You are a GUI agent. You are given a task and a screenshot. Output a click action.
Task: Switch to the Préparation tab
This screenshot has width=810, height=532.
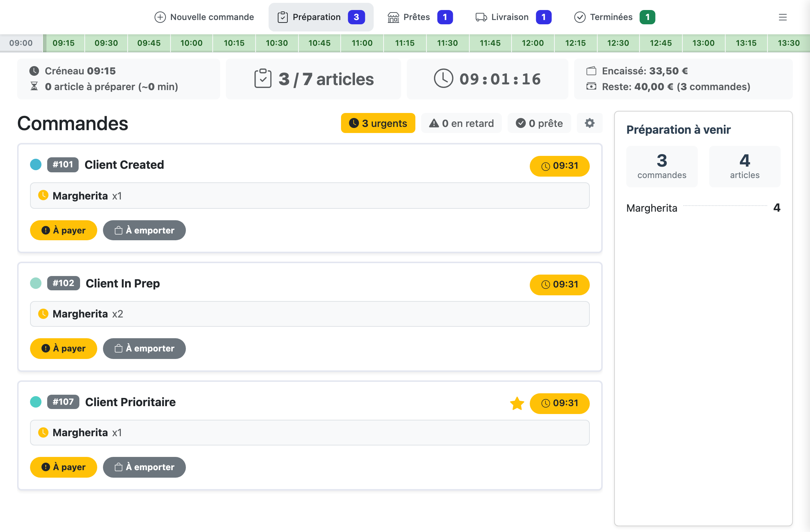(x=321, y=17)
